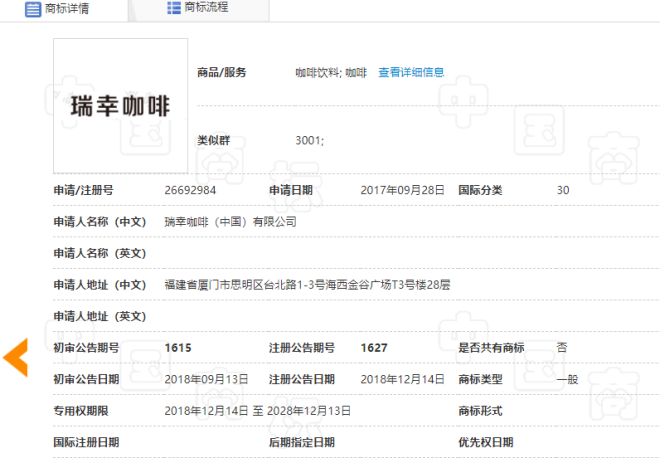Click the 商标流程 bullet-list icon

tap(174, 8)
